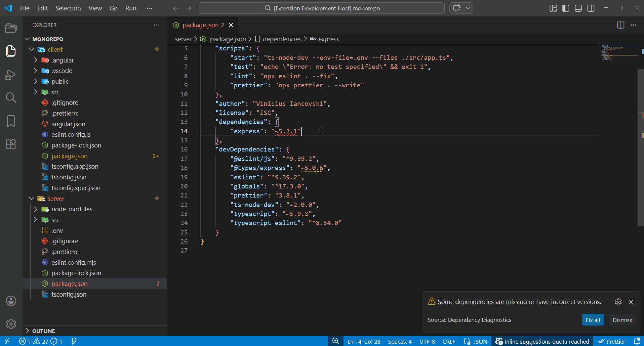This screenshot has height=346, width=644.
Task: Open the Selection menu
Action: (x=68, y=8)
